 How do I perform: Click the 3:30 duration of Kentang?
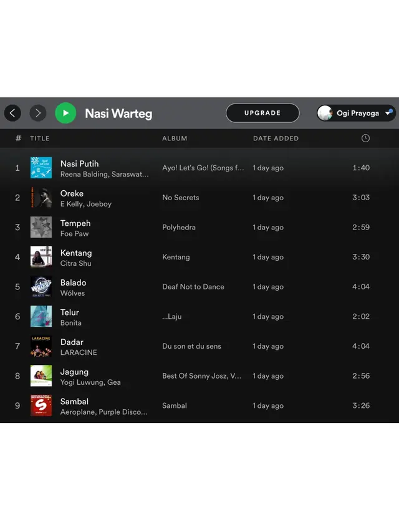361,257
